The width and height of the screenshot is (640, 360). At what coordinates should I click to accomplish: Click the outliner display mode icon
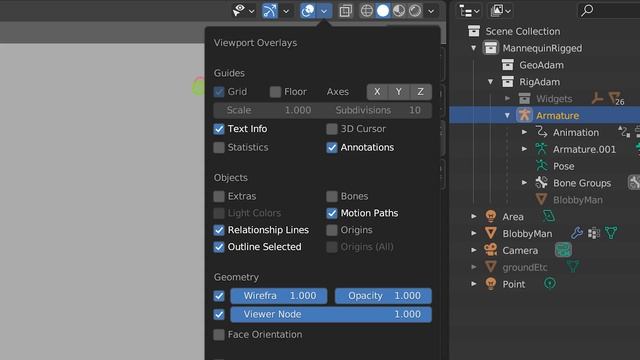[497, 11]
